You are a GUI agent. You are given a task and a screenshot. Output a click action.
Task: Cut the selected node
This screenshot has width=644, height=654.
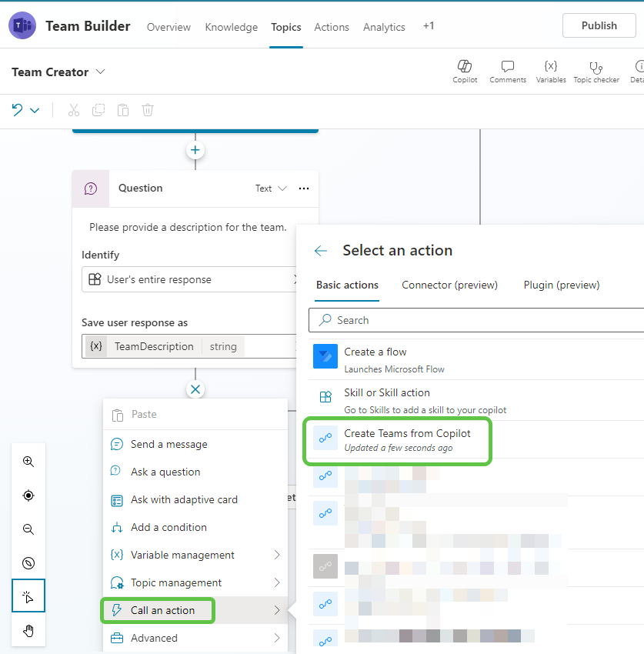tap(73, 110)
